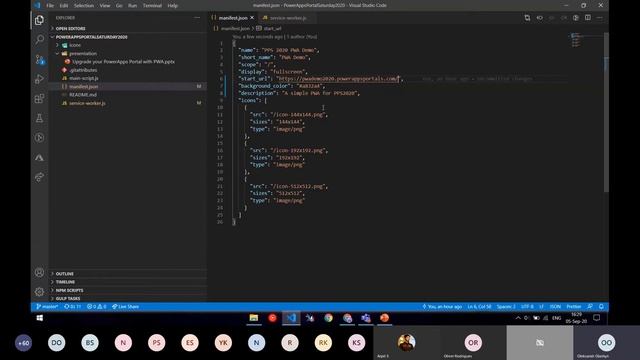Click Open Changes icon in editor toolbar
The width and height of the screenshot is (640, 360).
coord(527,18)
